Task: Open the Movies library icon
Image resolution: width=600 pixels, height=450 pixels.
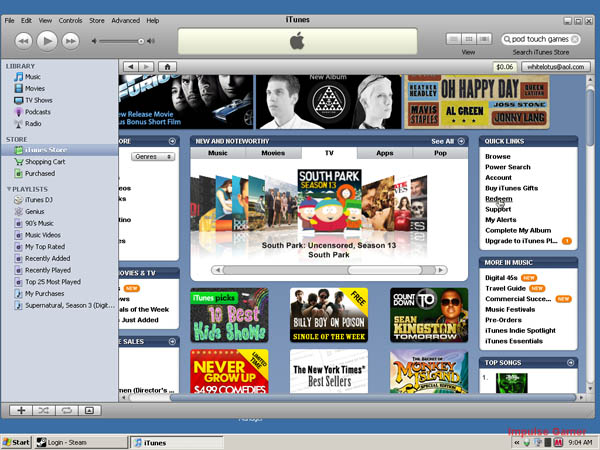Action: point(18,88)
